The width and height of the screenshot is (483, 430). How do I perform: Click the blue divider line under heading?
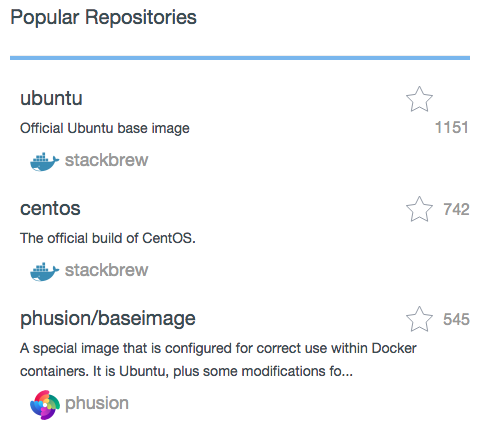240,58
